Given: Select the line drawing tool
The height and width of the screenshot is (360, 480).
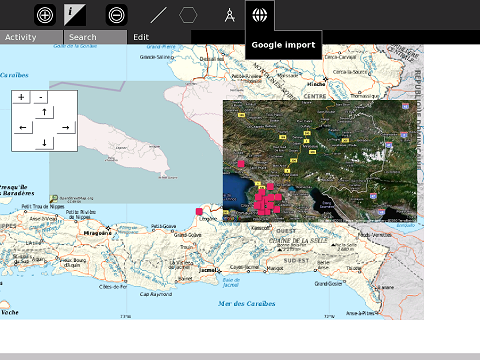Looking at the screenshot, I should 159,15.
